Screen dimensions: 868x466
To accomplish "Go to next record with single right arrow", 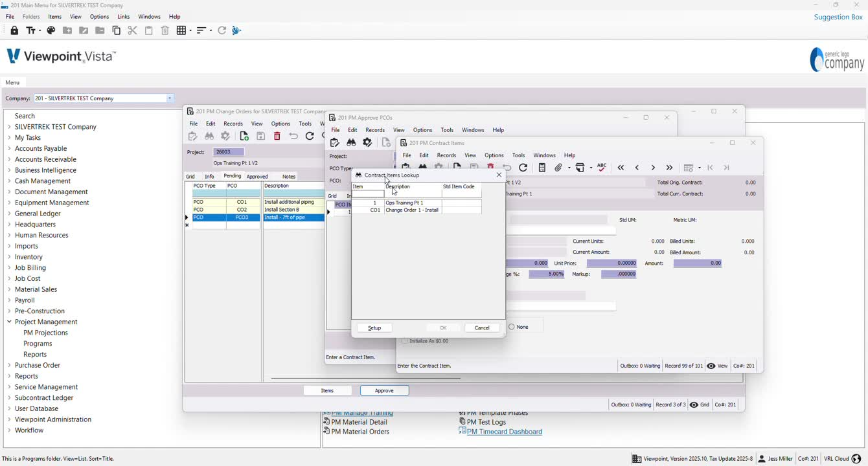I will tap(653, 168).
